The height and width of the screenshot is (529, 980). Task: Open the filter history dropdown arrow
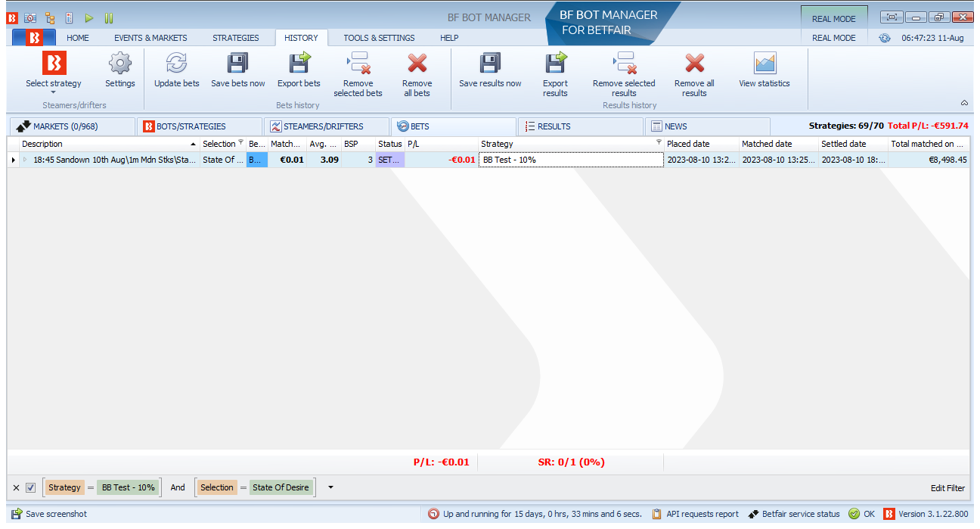[330, 487]
